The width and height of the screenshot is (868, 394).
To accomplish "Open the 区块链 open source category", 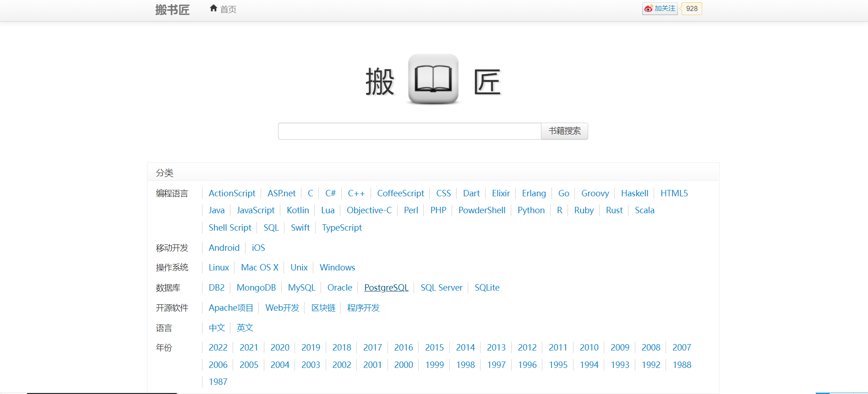I will coord(323,308).
